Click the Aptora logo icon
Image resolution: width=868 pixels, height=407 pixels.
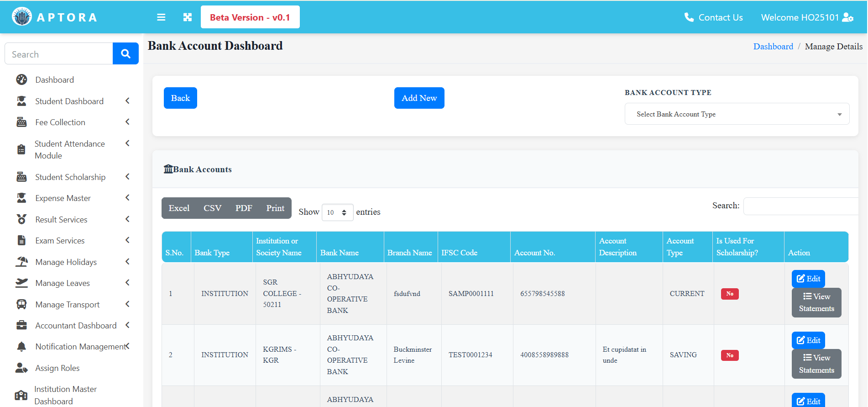click(x=22, y=17)
